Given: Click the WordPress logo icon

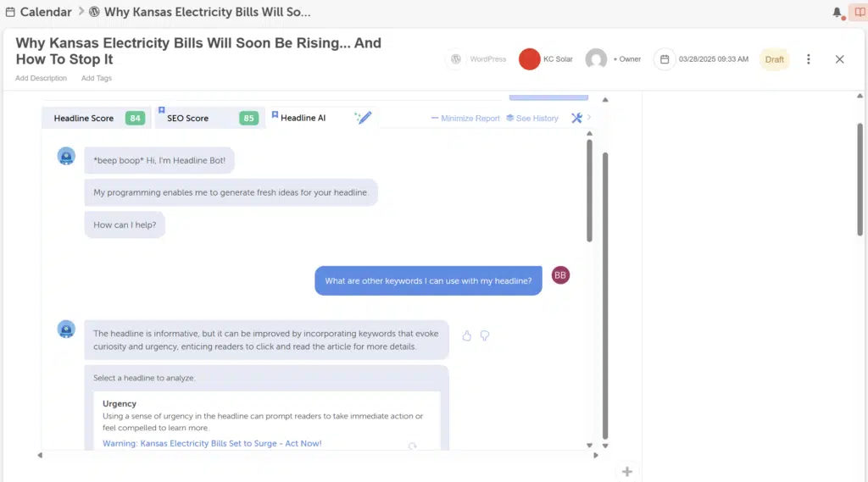Looking at the screenshot, I should click(456, 59).
